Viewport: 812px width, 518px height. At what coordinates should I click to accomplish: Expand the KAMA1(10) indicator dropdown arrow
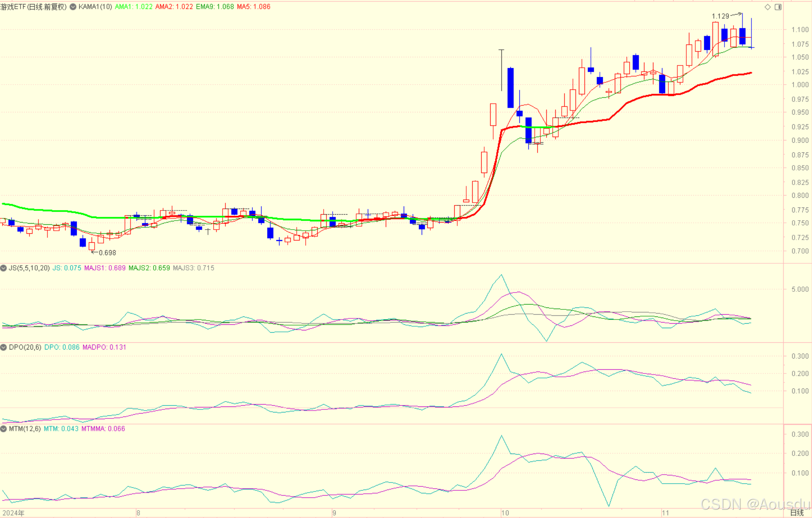click(73, 7)
